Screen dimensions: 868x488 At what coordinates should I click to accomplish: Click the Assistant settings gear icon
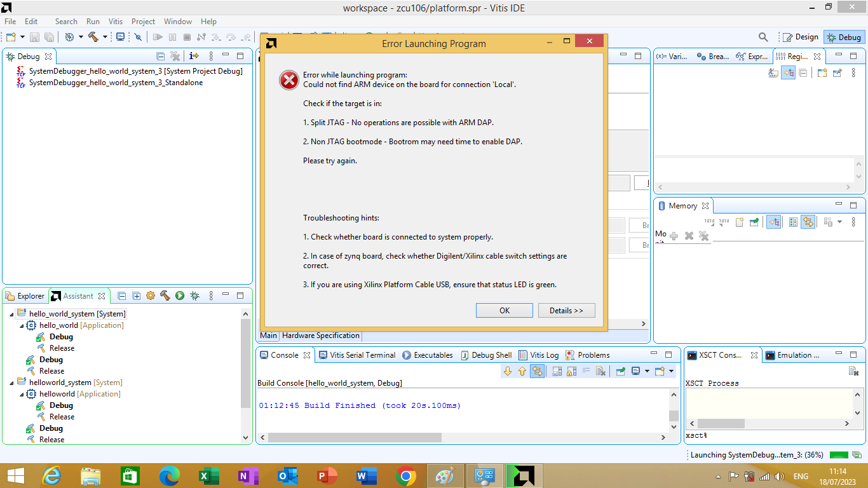pyautogui.click(x=151, y=296)
